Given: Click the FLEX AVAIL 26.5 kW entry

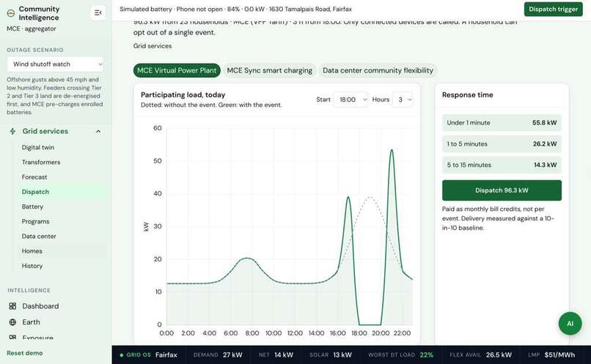Looking at the screenshot, I should tap(480, 355).
